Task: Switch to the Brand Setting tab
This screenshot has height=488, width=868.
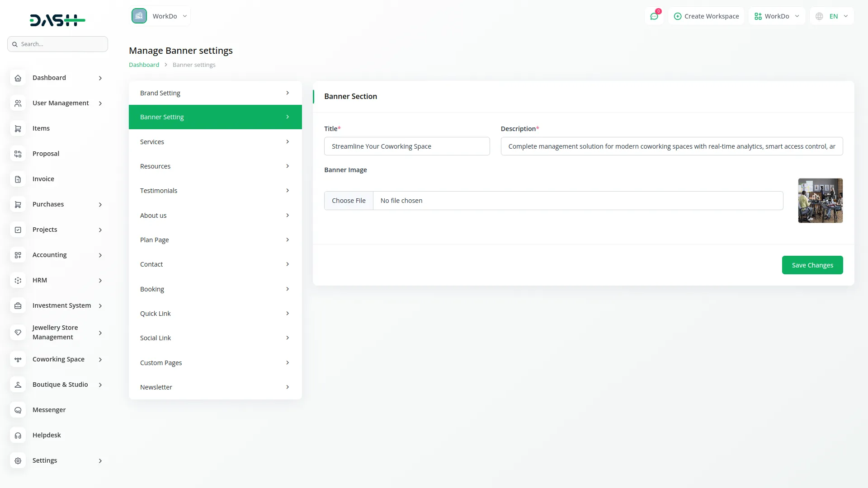Action: (215, 93)
